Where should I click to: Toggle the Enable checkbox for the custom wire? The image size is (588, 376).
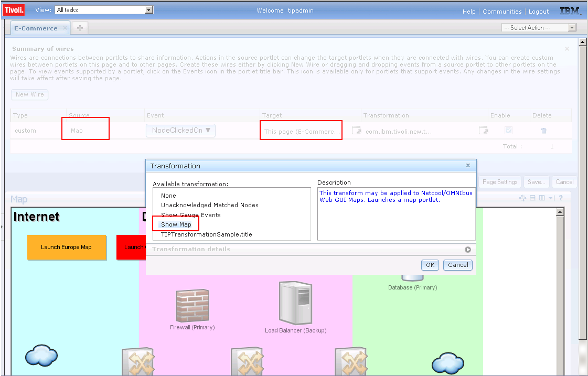(508, 131)
